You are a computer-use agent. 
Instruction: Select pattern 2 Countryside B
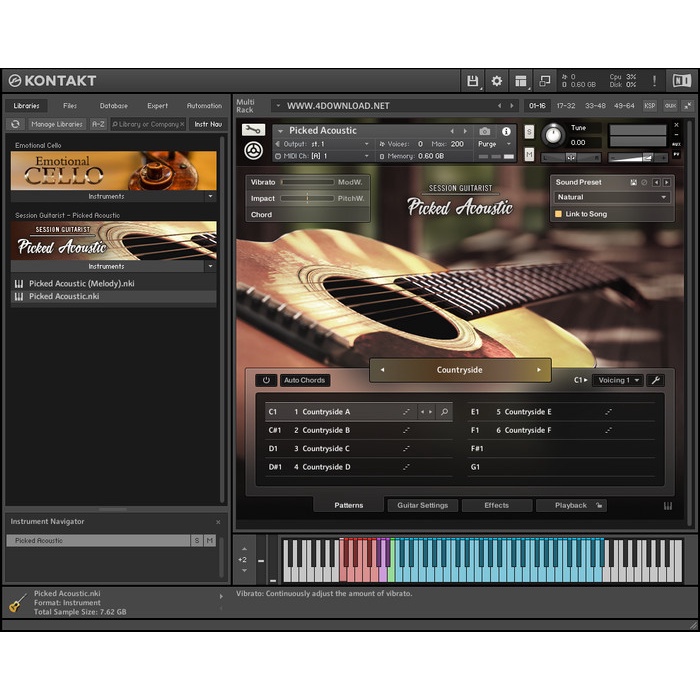click(x=358, y=430)
